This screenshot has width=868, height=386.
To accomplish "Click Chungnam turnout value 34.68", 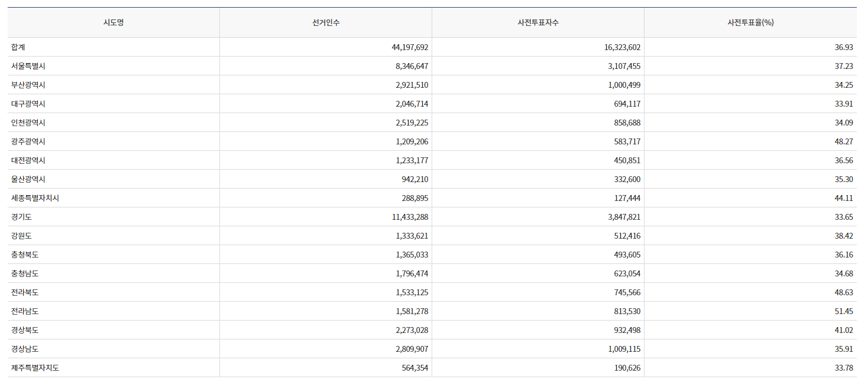I will click(x=844, y=273).
